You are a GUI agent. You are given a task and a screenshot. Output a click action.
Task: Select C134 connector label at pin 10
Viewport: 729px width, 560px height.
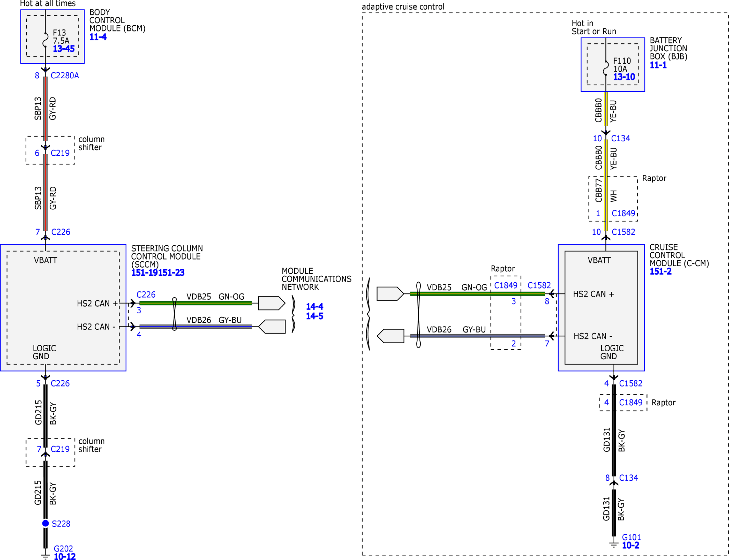click(x=621, y=138)
